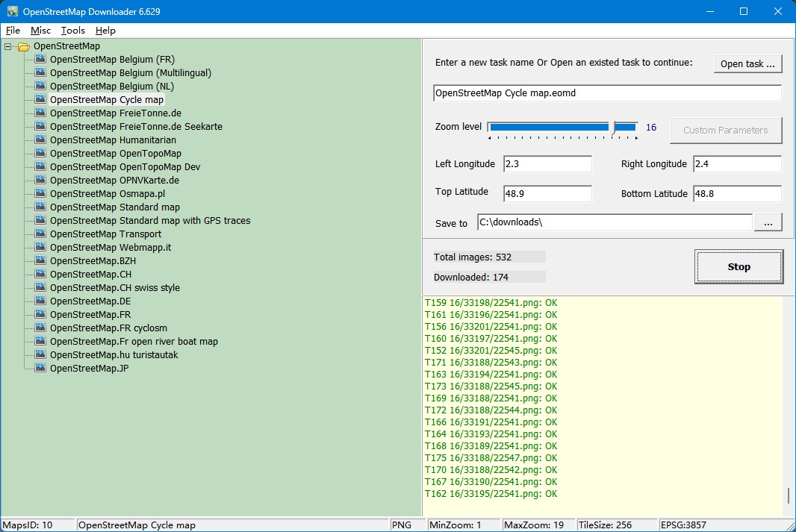Screen dimensions: 796x532
Task: Click the Open task button
Action: [x=747, y=64]
